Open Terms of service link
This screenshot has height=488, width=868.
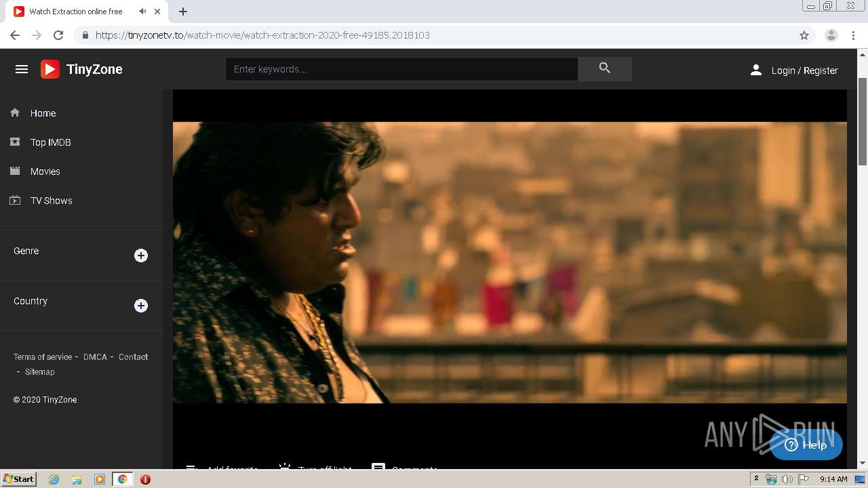43,357
